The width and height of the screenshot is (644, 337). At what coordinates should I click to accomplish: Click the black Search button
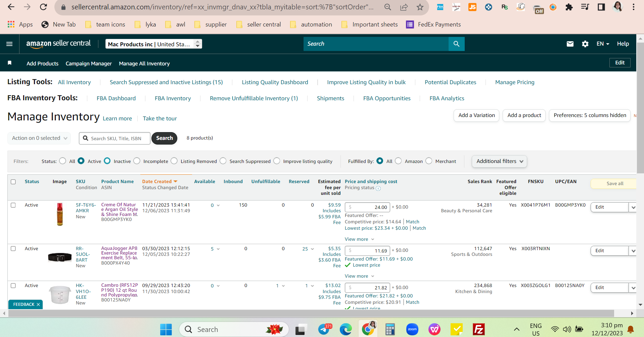[165, 138]
